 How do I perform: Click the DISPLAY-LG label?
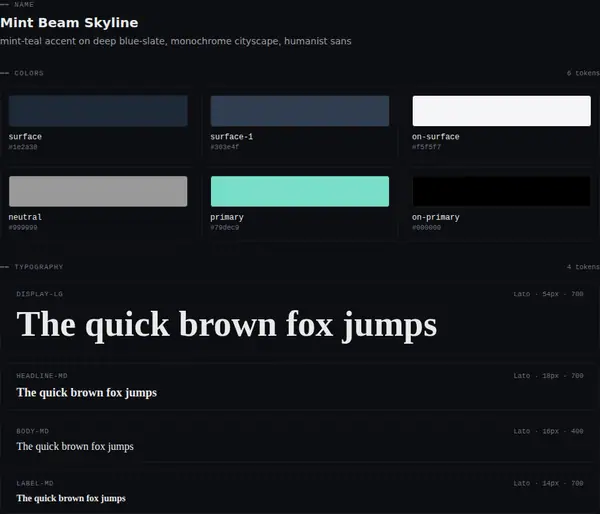(39, 294)
